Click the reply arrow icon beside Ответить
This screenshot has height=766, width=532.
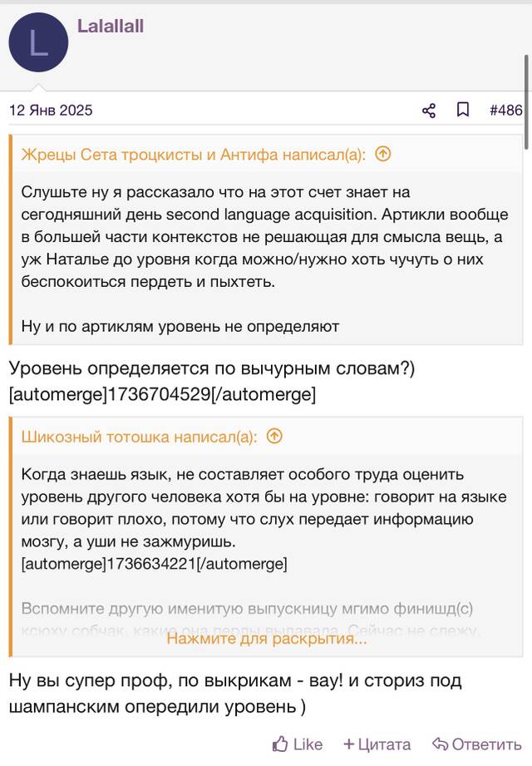pos(440,744)
